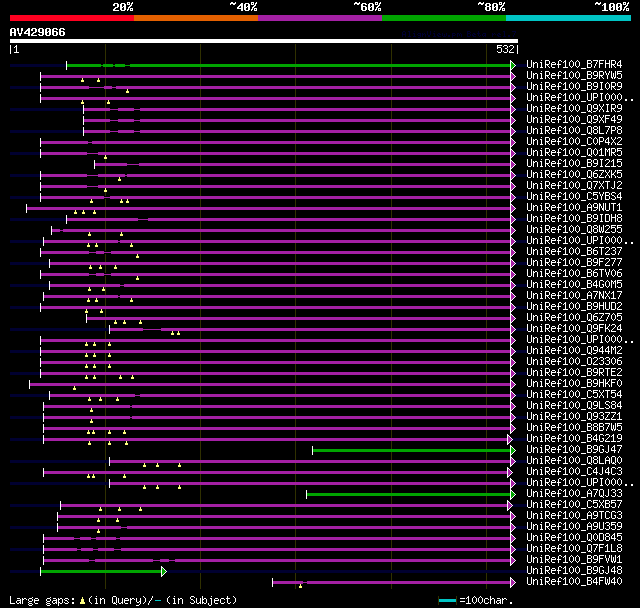Viewport: 640px width, 608px height.
Task: Click the short green bar of the B9GJ48 row
Action: tap(101, 571)
